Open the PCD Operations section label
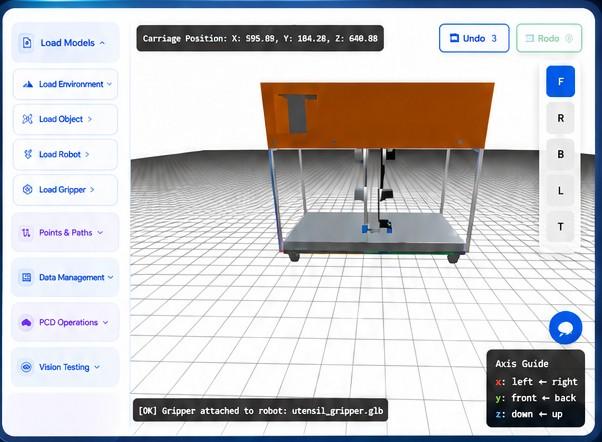Screen dimensions: 602x442 click(68, 322)
